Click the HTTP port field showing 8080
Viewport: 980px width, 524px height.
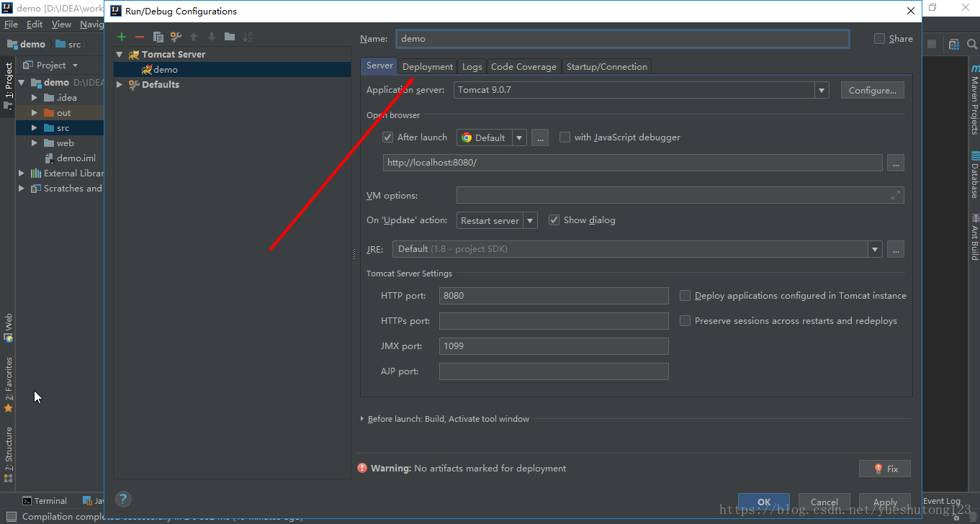[554, 296]
